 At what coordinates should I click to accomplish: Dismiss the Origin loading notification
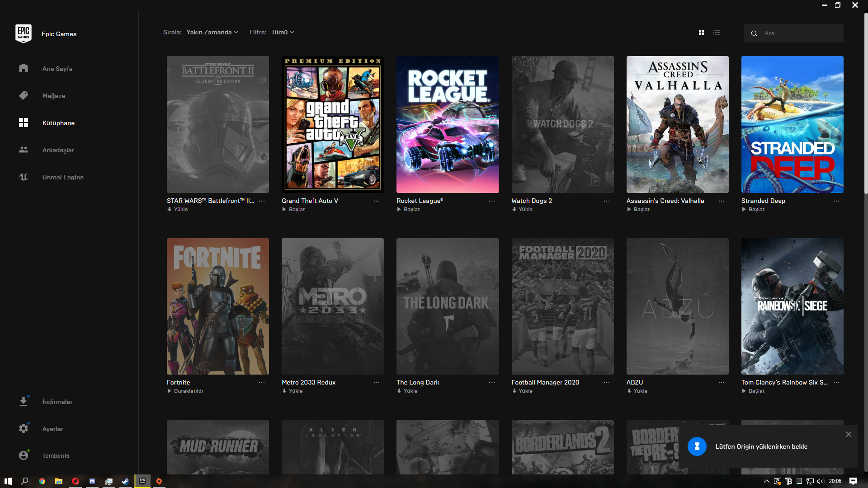[848, 434]
